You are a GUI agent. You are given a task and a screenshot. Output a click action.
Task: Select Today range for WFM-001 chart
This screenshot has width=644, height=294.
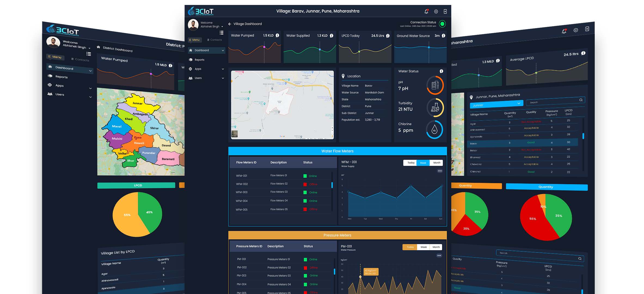(410, 163)
